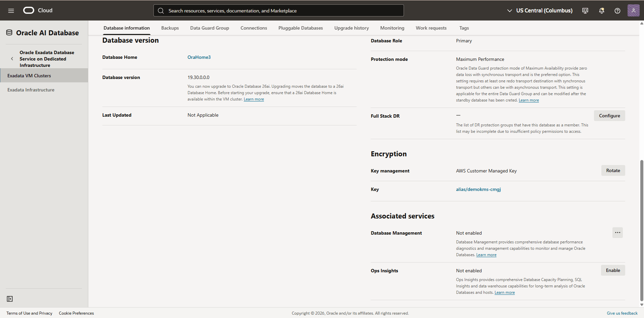Configure Full Stack DR
Image resolution: width=644 pixels, height=318 pixels.
tap(609, 116)
